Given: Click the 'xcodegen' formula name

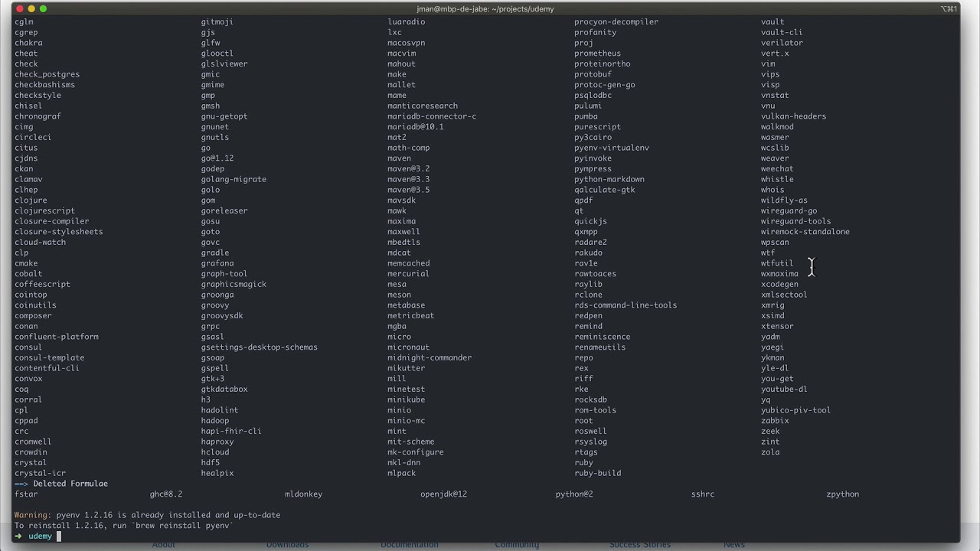Looking at the screenshot, I should (x=779, y=284).
